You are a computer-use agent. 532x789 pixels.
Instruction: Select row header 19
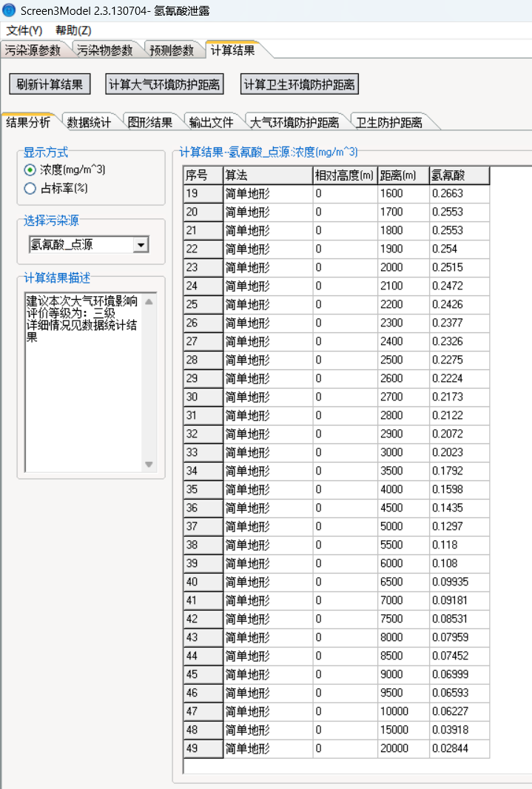point(203,193)
